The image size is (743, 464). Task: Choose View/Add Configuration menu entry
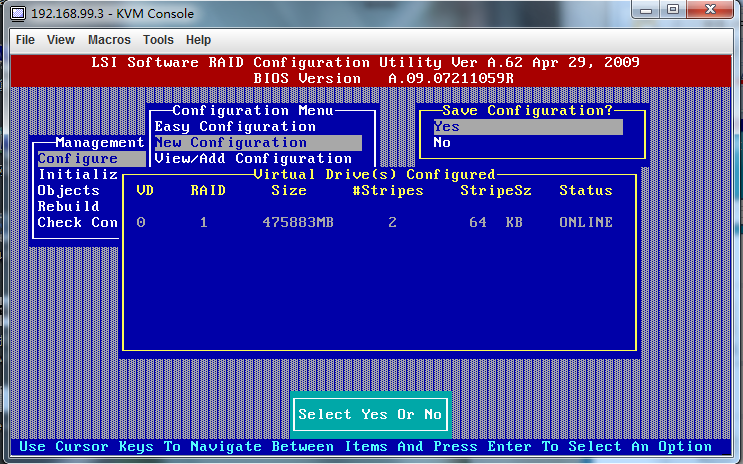[x=253, y=158]
